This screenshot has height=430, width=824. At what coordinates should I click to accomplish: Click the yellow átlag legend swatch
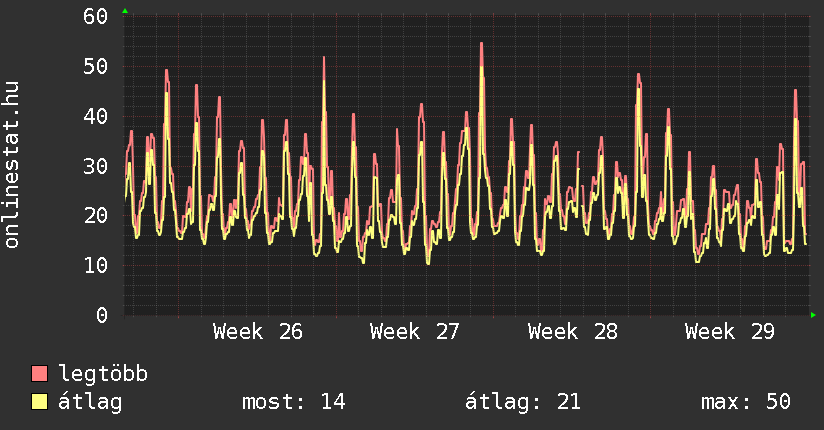39,401
